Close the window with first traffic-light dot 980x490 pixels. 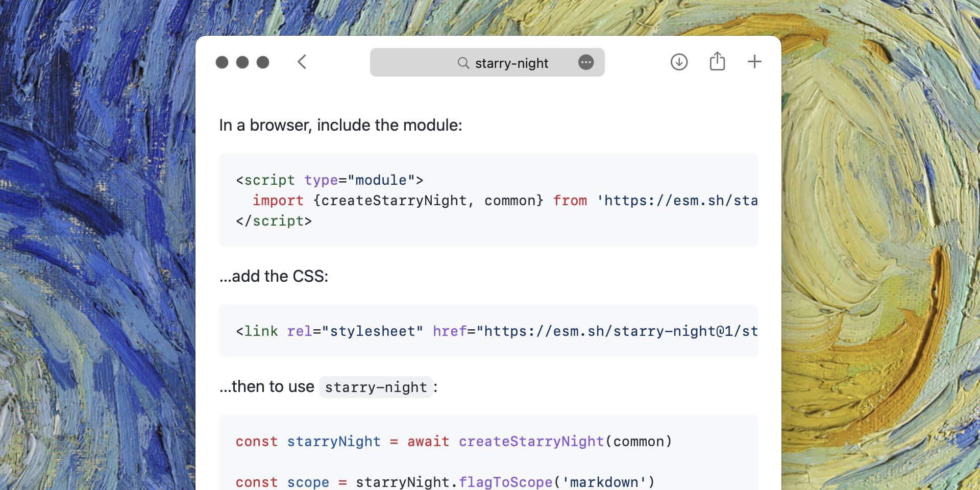[222, 62]
